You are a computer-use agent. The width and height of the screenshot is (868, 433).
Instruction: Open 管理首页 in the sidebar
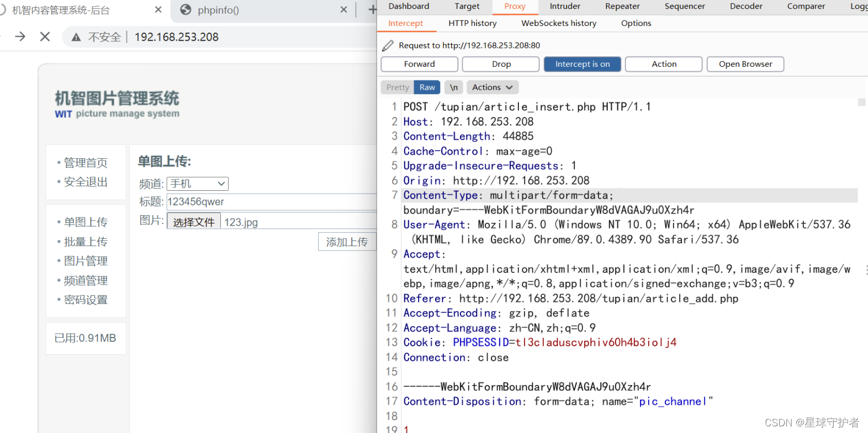click(x=86, y=163)
